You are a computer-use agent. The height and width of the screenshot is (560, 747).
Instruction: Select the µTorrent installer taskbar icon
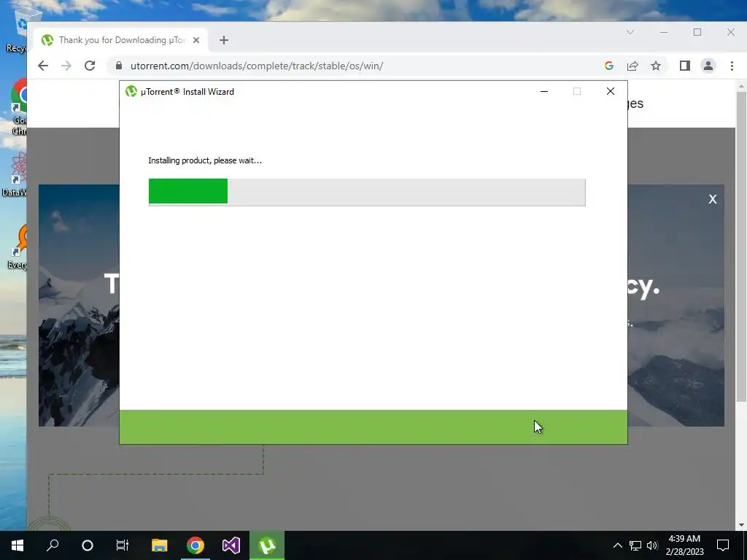(267, 545)
